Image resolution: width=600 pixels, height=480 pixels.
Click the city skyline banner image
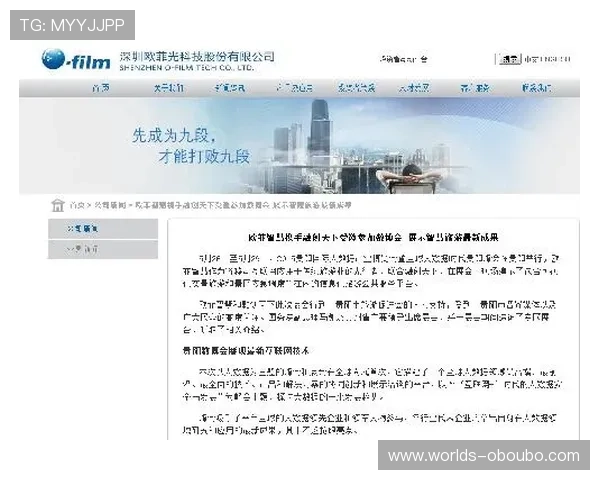tap(299, 146)
